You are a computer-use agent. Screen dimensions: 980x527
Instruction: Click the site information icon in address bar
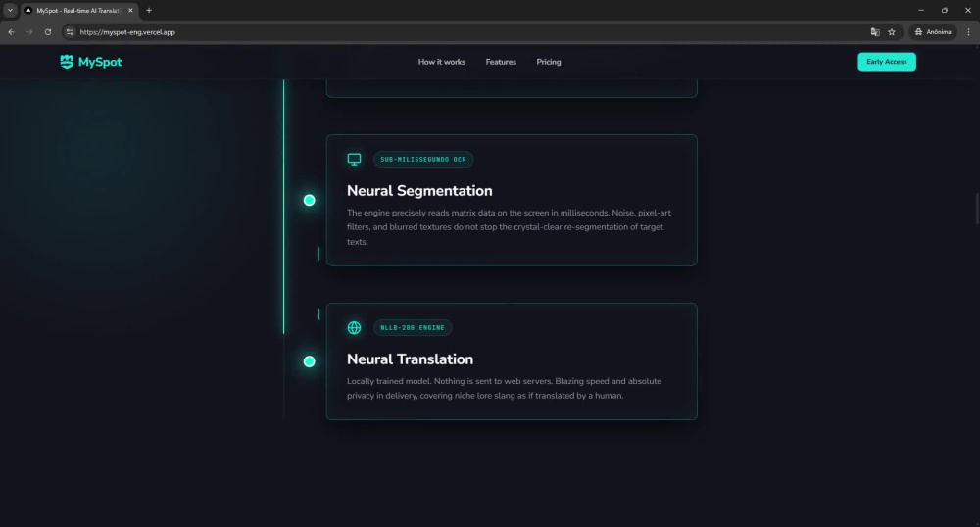pos(70,32)
